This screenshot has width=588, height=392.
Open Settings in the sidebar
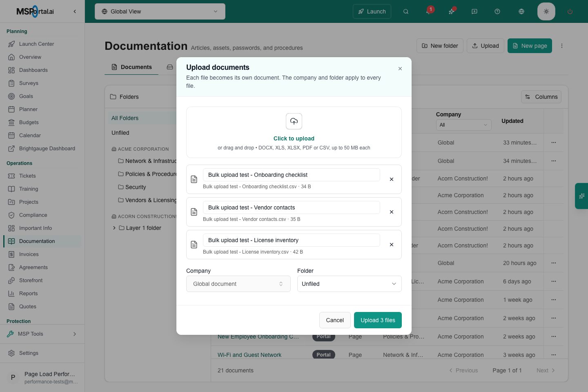42,353
